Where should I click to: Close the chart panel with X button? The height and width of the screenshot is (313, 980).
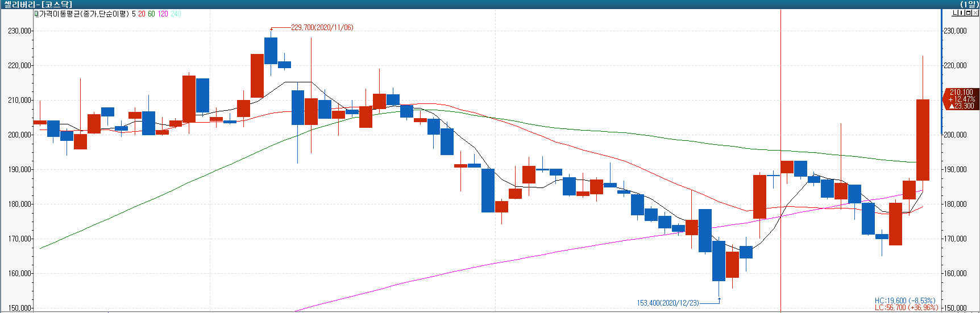click(x=975, y=14)
